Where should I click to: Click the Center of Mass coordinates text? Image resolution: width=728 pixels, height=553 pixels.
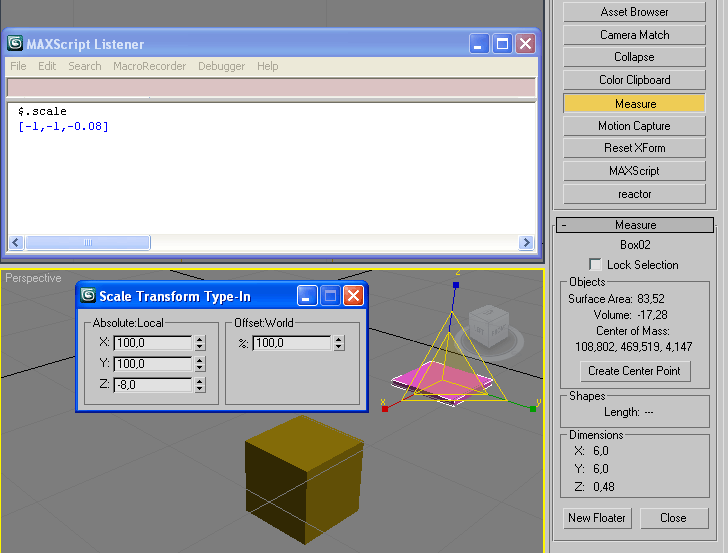(634, 347)
